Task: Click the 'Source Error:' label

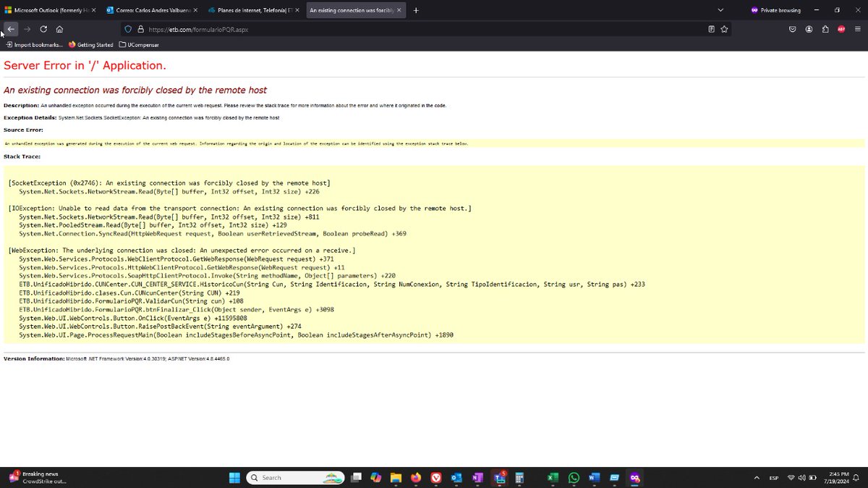Action: [x=23, y=130]
